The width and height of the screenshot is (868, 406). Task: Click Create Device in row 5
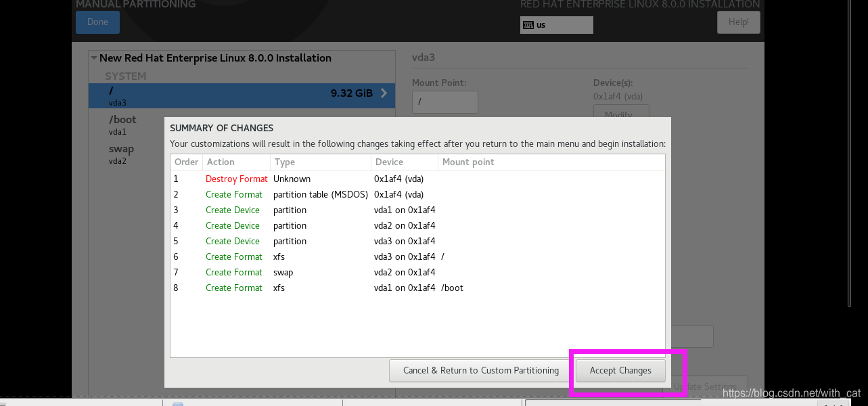pos(233,242)
